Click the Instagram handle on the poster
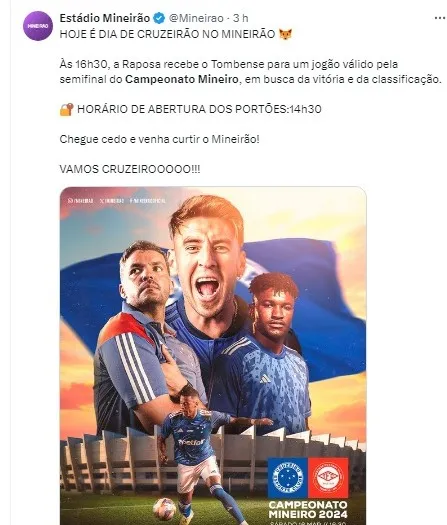 80,201
